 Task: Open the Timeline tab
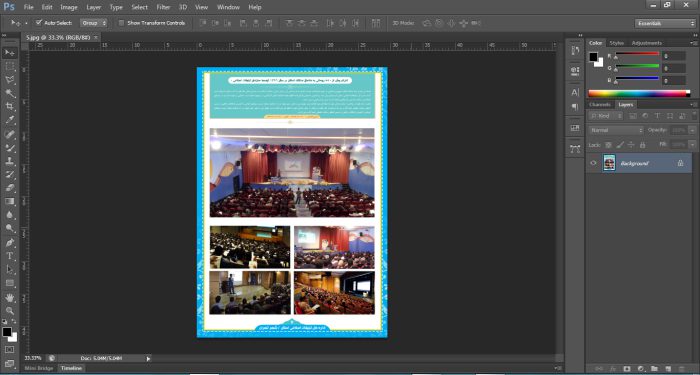(x=71, y=368)
